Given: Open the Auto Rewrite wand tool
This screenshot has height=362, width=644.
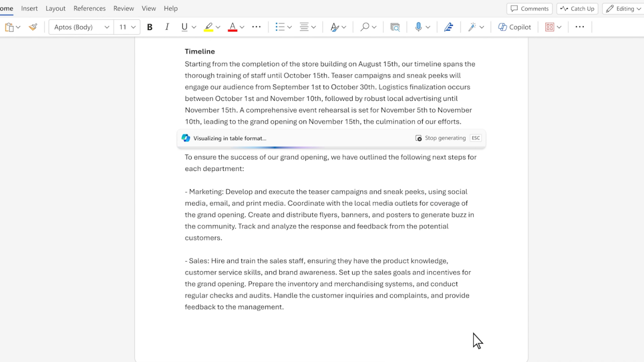Looking at the screenshot, I should [473, 27].
